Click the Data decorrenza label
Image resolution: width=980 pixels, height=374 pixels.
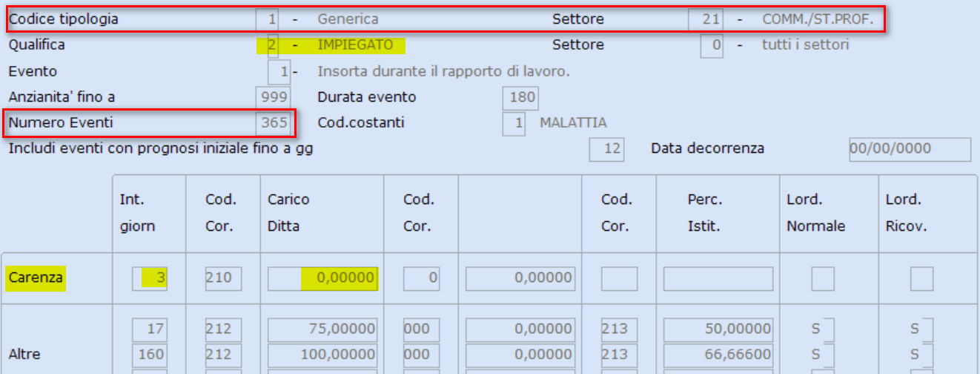tap(708, 148)
